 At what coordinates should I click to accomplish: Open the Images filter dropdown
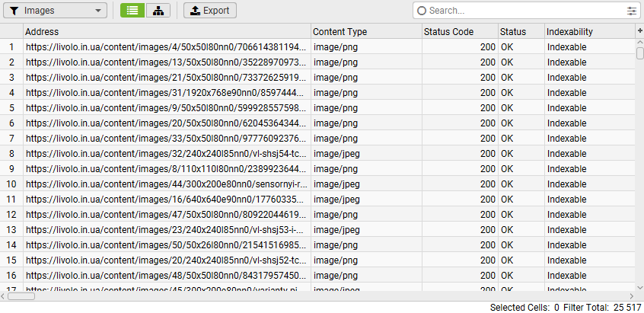click(56, 11)
